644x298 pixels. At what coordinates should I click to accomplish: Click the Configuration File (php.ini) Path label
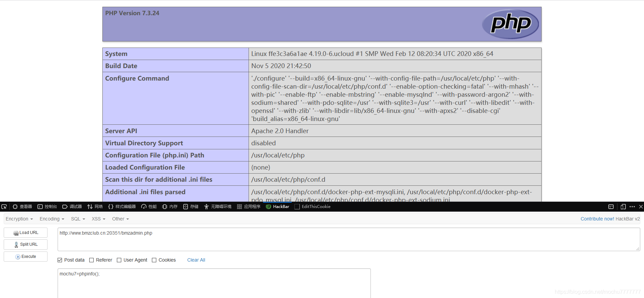coord(155,155)
